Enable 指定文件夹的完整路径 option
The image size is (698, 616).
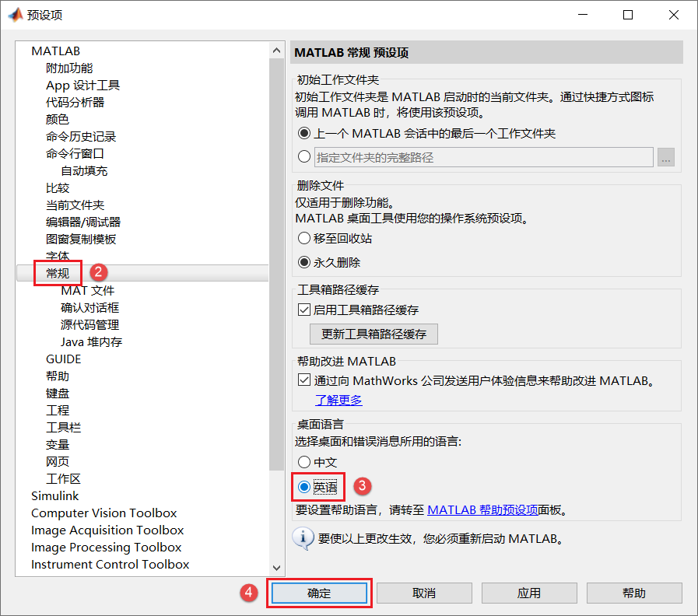304,156
